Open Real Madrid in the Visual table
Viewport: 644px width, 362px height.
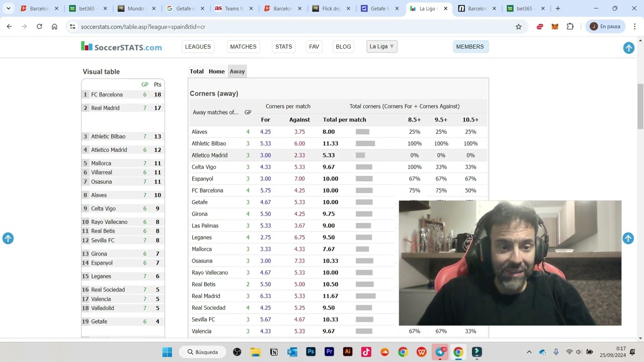coord(105,108)
